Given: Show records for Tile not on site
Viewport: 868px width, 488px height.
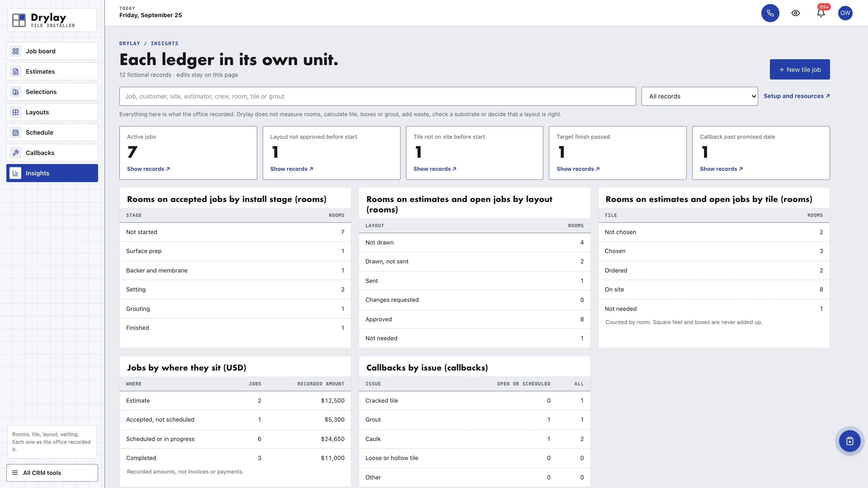Looking at the screenshot, I should [x=435, y=169].
